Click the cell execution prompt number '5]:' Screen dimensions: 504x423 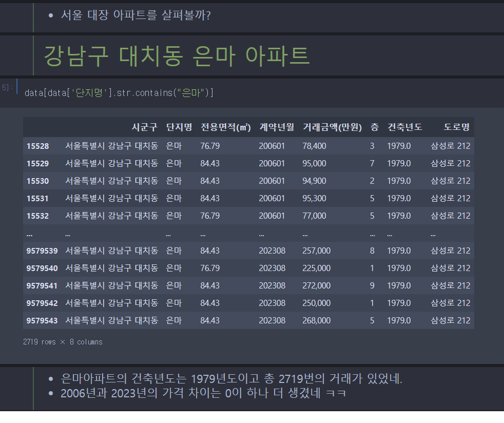(x=7, y=87)
